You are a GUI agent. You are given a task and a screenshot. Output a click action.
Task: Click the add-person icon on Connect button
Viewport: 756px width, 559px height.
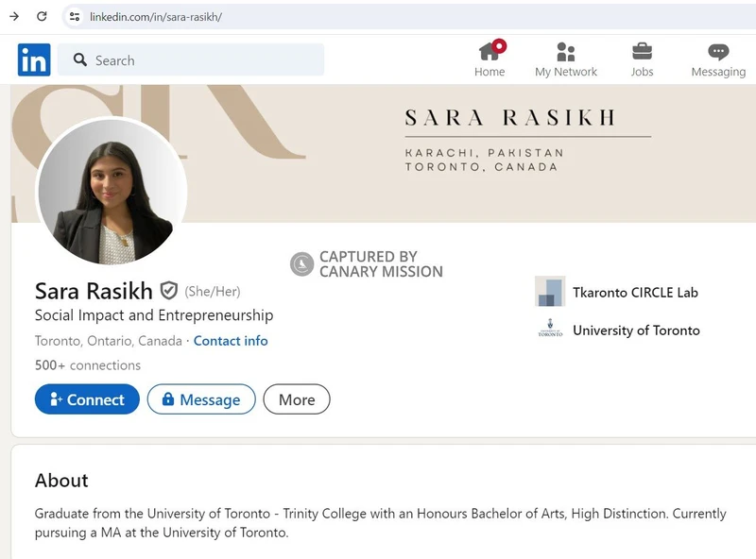point(56,399)
